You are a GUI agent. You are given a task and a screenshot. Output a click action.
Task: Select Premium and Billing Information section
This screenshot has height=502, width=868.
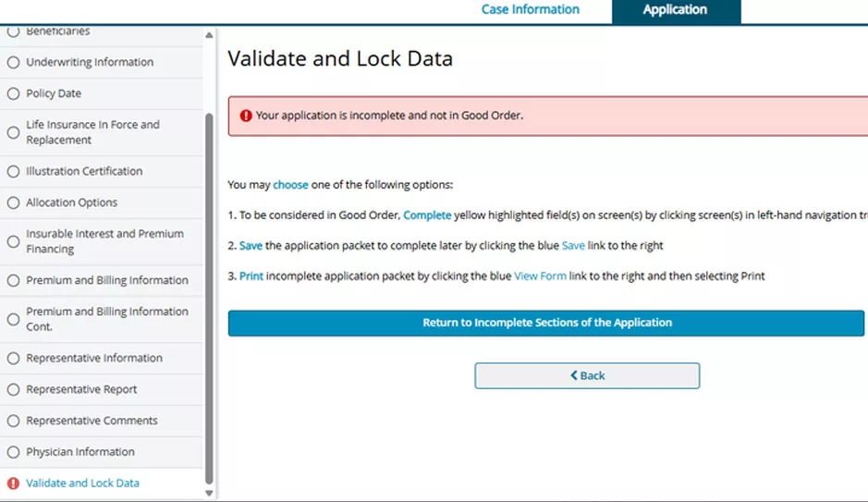click(x=106, y=280)
